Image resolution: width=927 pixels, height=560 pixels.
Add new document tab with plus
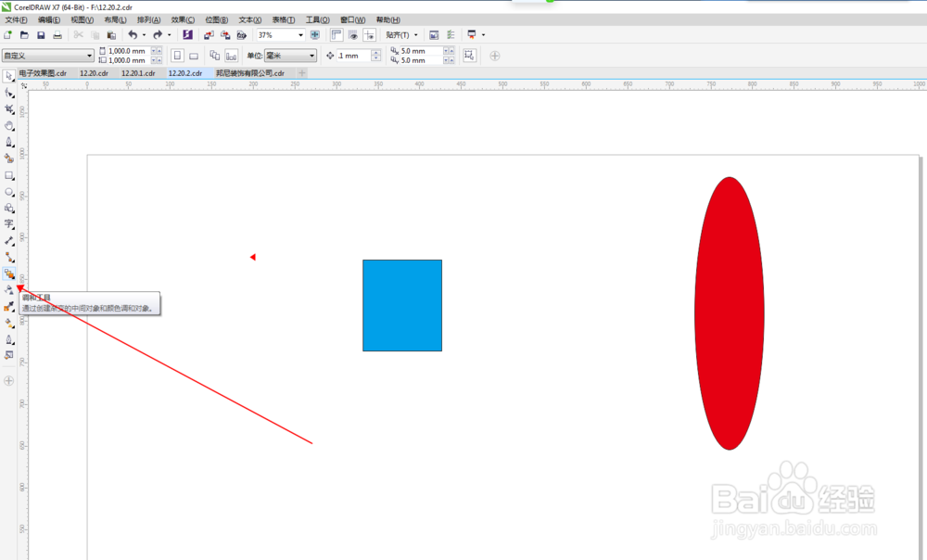click(302, 73)
